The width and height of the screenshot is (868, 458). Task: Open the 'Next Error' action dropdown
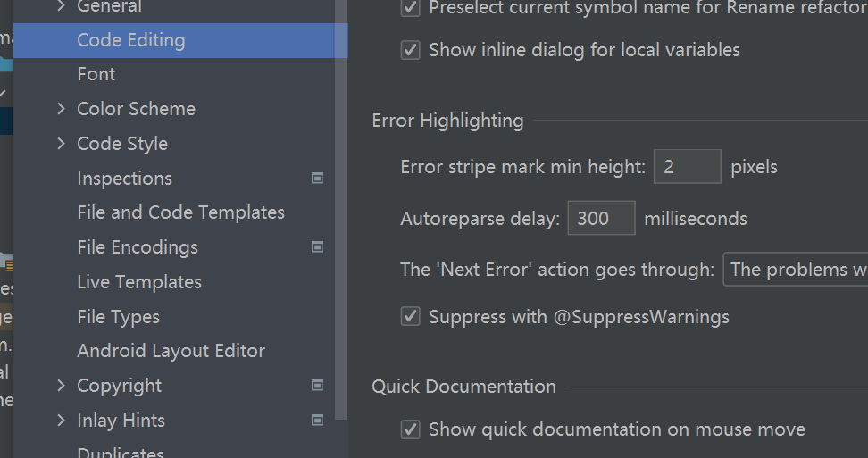pos(795,270)
